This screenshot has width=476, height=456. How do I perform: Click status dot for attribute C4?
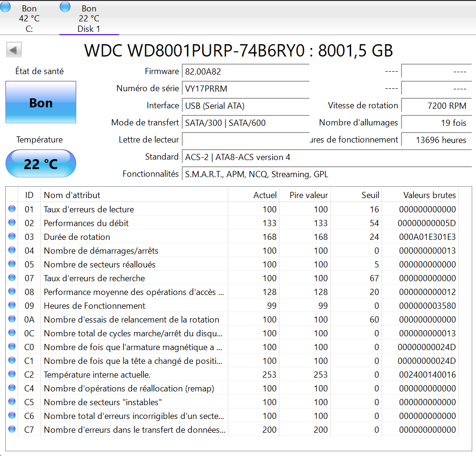click(x=12, y=388)
